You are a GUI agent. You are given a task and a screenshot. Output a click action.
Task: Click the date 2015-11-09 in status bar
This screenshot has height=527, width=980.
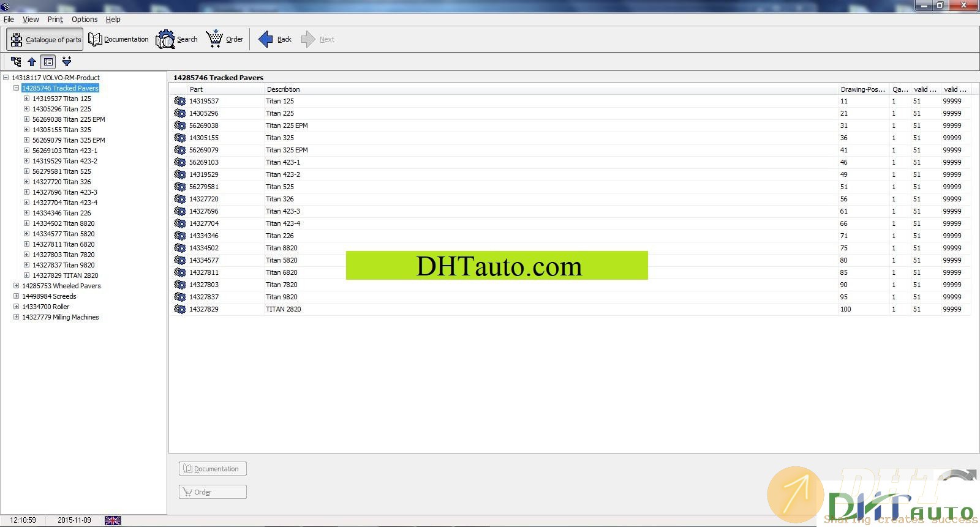(74, 520)
